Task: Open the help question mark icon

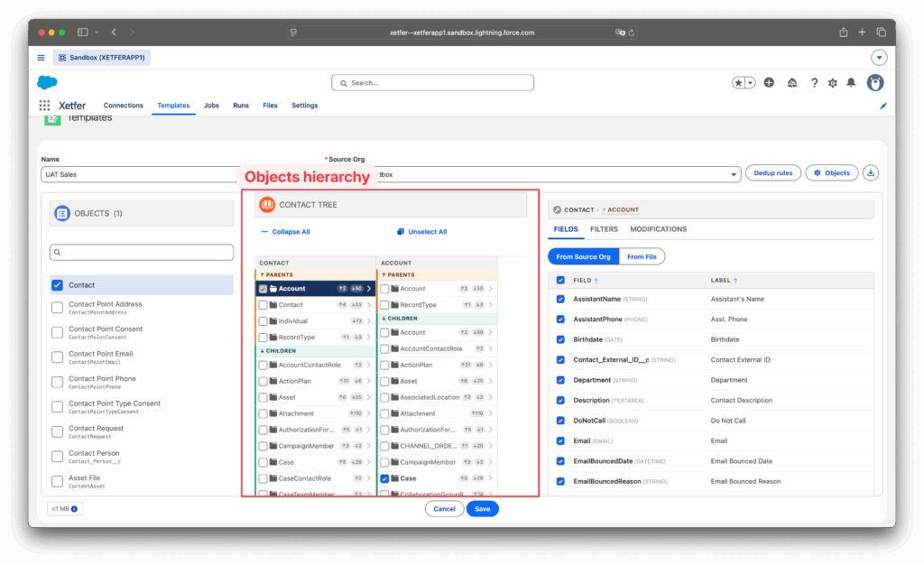Action: [x=814, y=83]
